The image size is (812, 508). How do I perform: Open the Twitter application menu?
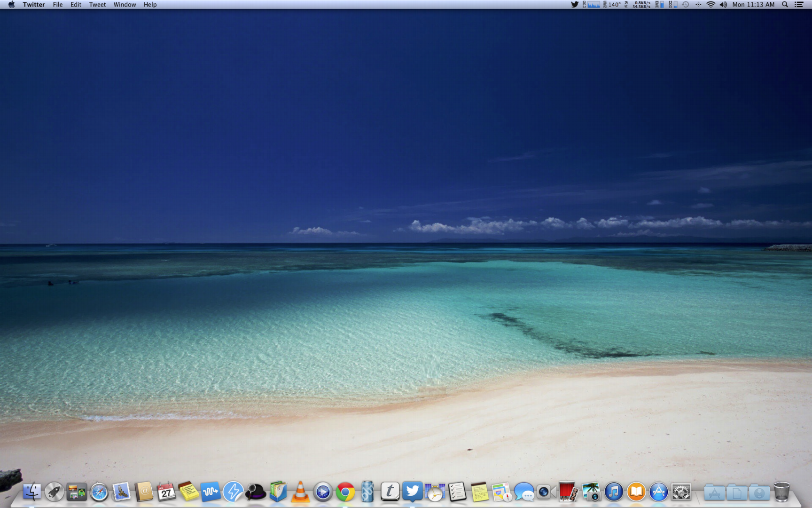click(x=34, y=5)
